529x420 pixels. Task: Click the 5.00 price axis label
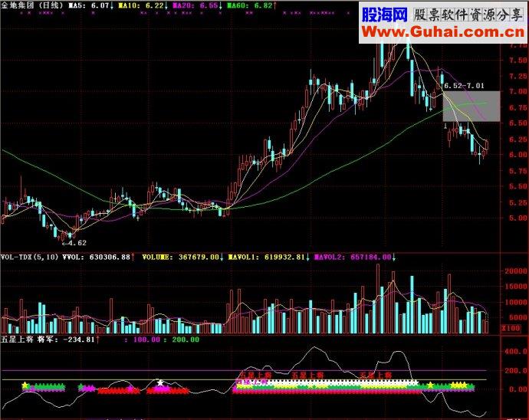coord(517,218)
